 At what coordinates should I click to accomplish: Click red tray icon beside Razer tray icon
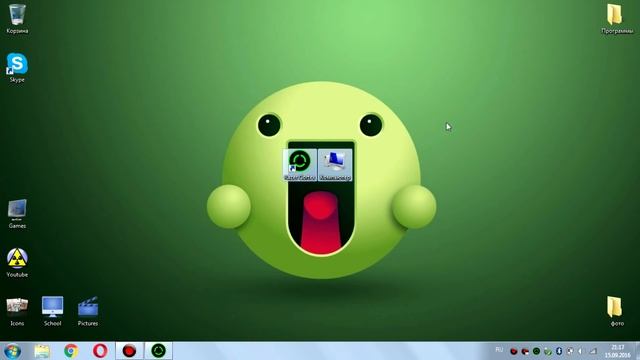coord(525,351)
